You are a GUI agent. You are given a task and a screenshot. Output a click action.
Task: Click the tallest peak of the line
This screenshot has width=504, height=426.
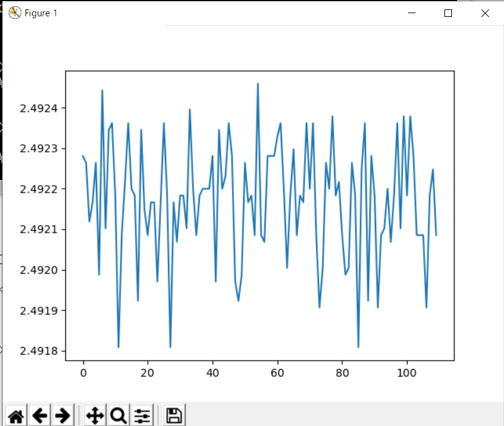coord(258,84)
